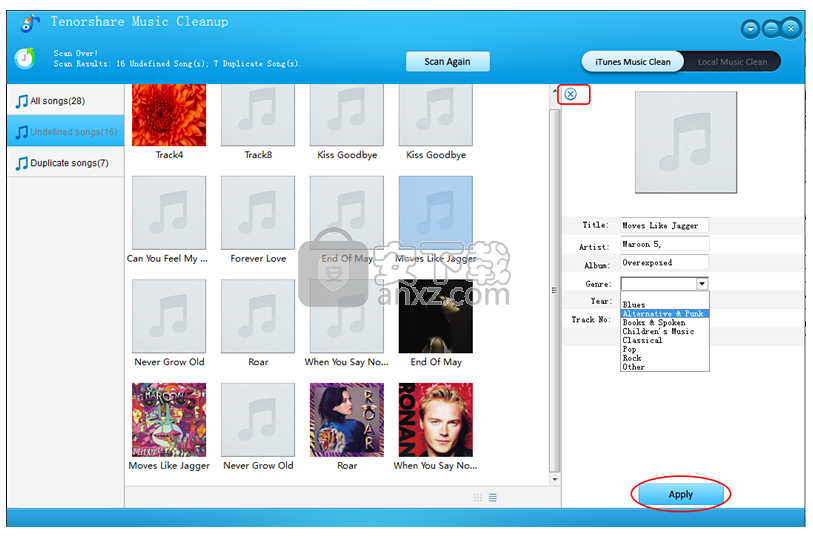Image resolution: width=813 pixels, height=537 pixels.
Task: Switch to iTunes Music Clean mode
Action: 632,62
